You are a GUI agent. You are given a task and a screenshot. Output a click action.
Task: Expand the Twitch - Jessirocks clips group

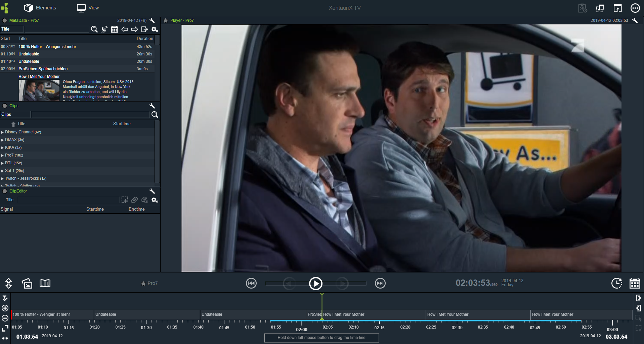[2, 179]
